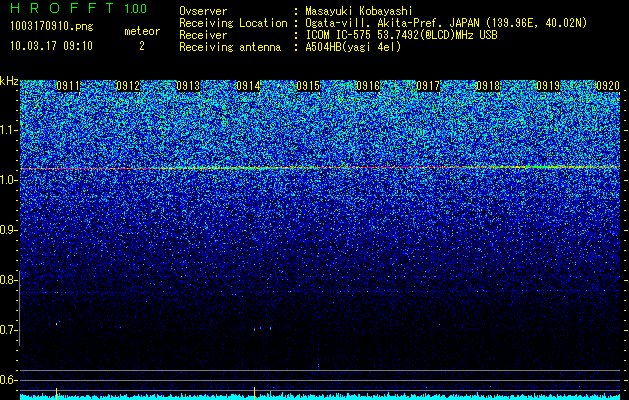Click the 0916 time marker label
This screenshot has height=400, width=629.
pyautogui.click(x=368, y=86)
